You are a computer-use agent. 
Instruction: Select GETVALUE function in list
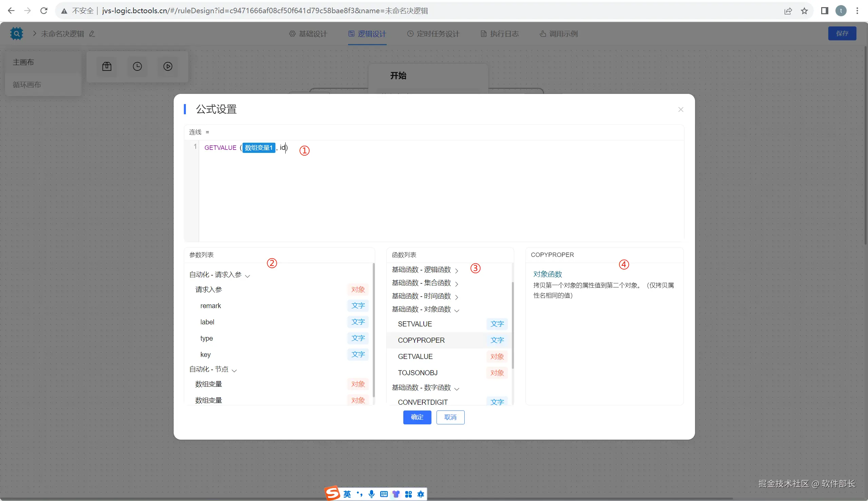[x=415, y=357]
